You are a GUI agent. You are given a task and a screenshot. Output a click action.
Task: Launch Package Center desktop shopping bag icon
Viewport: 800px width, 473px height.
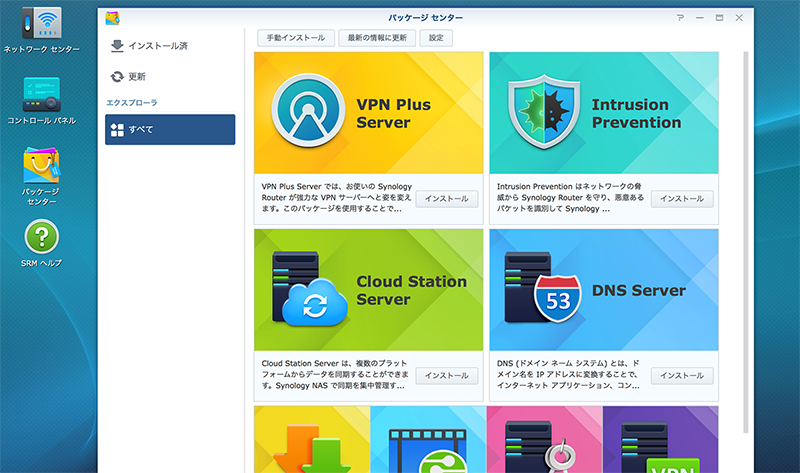tap(42, 165)
